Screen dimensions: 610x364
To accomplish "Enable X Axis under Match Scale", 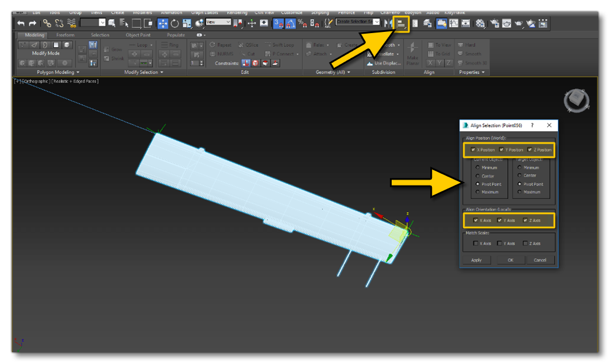I will (x=476, y=243).
